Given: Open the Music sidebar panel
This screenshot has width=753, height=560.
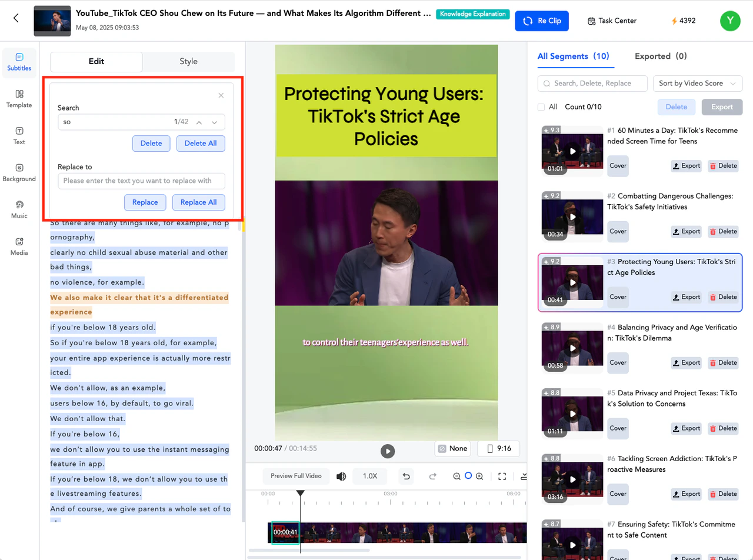Looking at the screenshot, I should click(19, 210).
